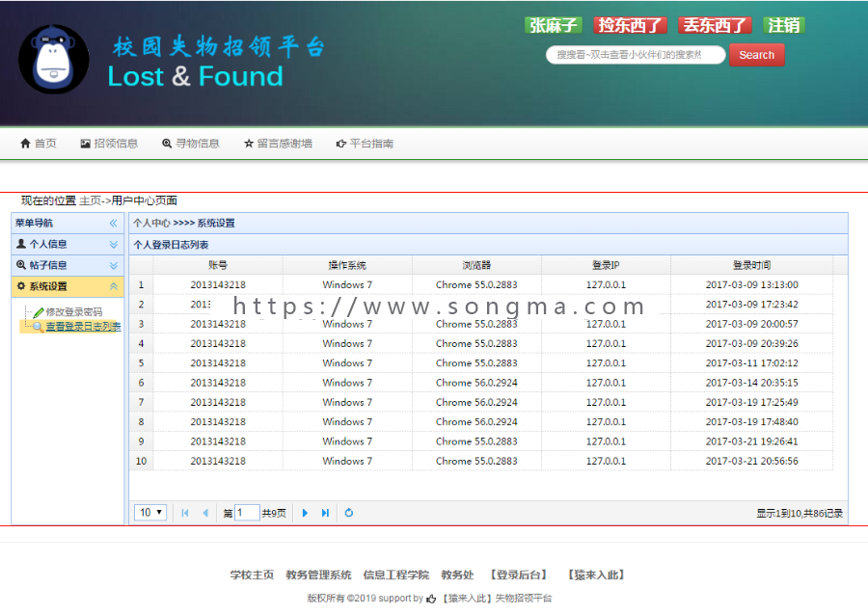Click the 注销 logout button
Image resolution: width=868 pixels, height=614 pixels.
pos(783,25)
